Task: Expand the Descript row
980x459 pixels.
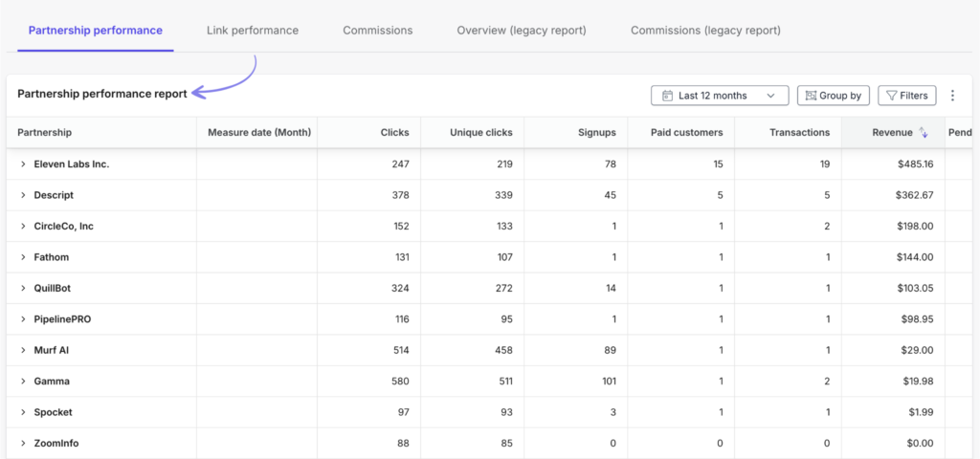Action: (23, 195)
